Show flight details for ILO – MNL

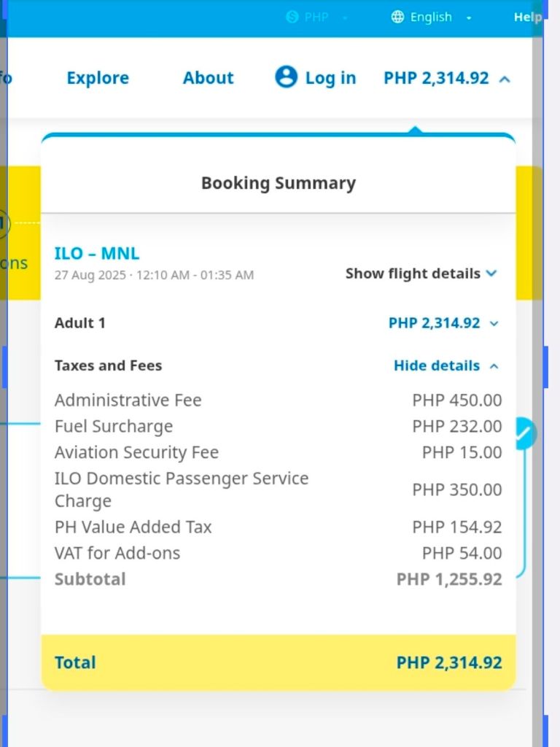coord(413,274)
